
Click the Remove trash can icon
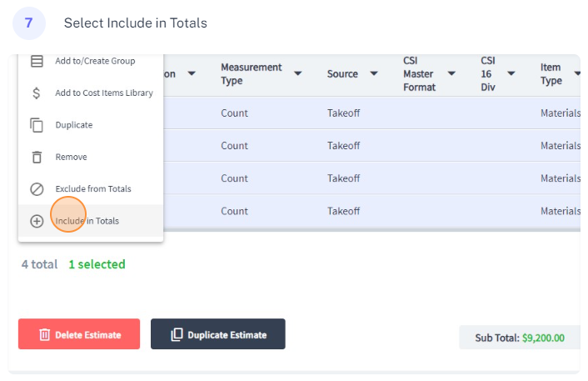pos(37,157)
